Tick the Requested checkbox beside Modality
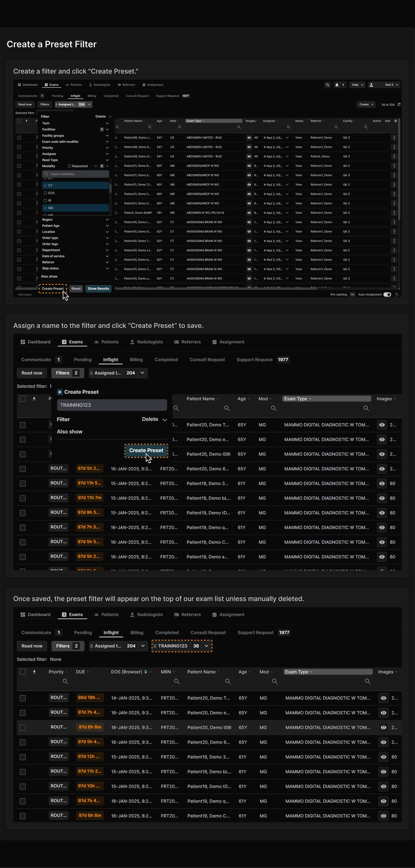The image size is (415, 868). pos(70,166)
